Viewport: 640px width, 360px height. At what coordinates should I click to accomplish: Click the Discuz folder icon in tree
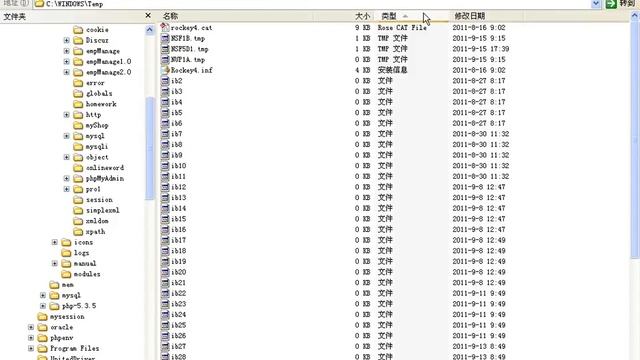point(78,40)
